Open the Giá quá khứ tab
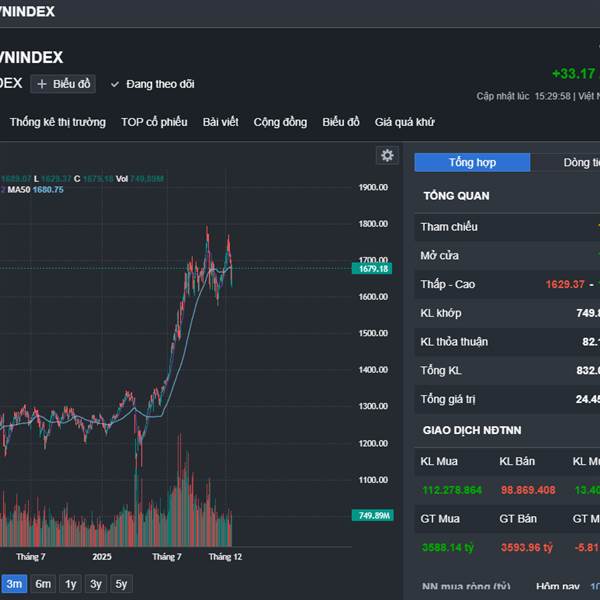This screenshot has height=600, width=600. 404,122
